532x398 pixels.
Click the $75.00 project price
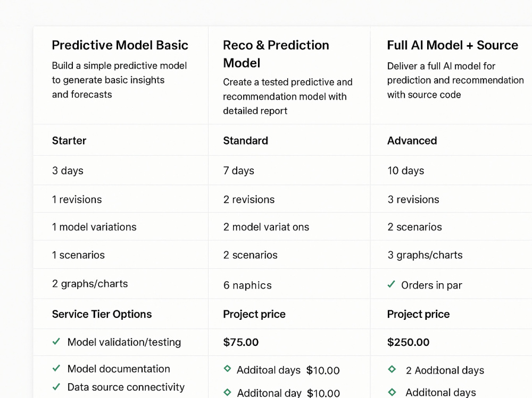(241, 342)
